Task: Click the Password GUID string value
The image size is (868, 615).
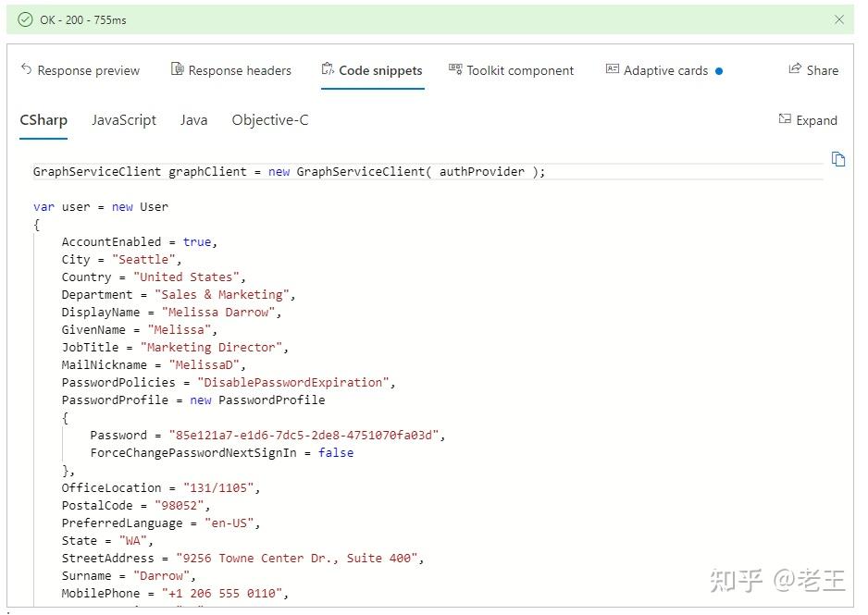Action: (304, 436)
